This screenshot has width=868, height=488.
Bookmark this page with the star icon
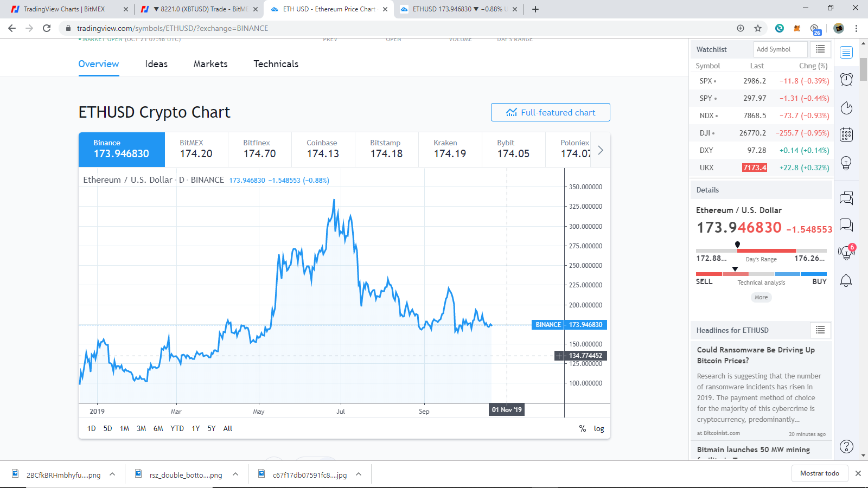pos(758,28)
